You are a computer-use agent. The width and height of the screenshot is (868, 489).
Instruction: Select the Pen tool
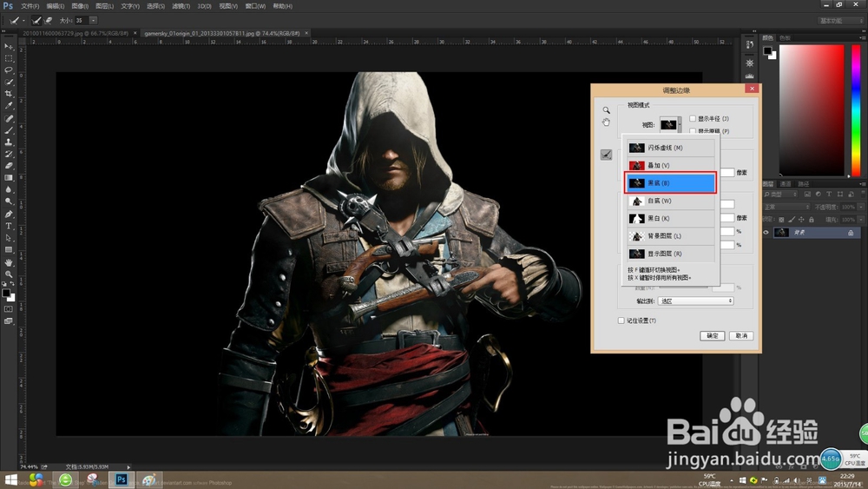[9, 215]
